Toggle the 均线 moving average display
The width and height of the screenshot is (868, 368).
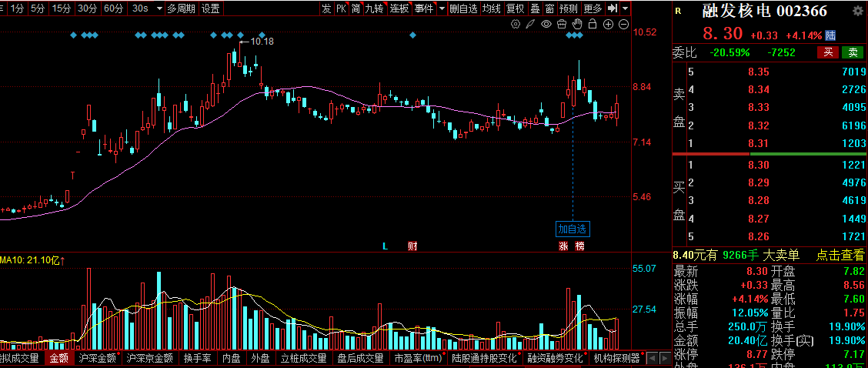tap(492, 8)
